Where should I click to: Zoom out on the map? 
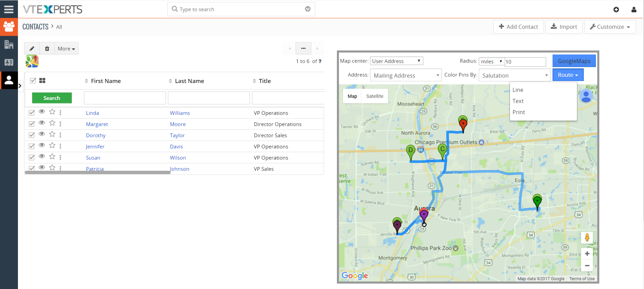[587, 266]
